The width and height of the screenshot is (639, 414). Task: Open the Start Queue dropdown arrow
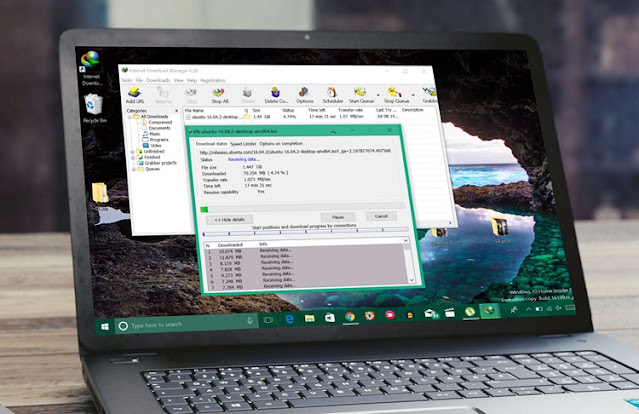click(x=378, y=95)
